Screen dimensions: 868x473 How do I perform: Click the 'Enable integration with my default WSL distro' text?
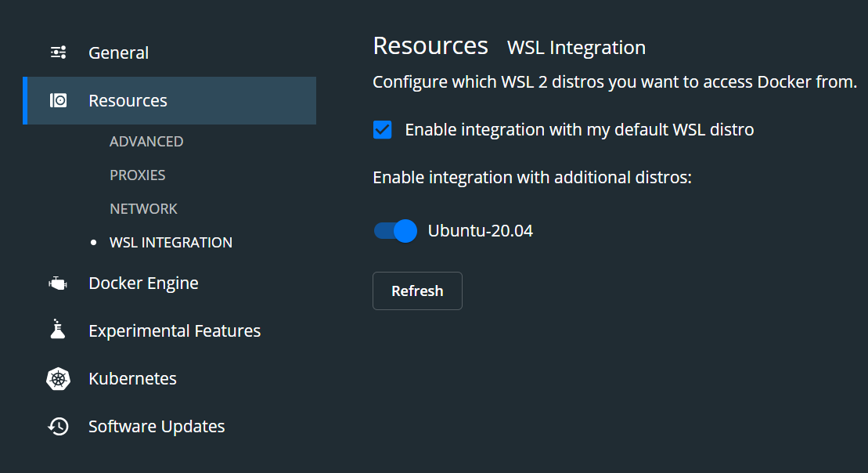click(579, 130)
